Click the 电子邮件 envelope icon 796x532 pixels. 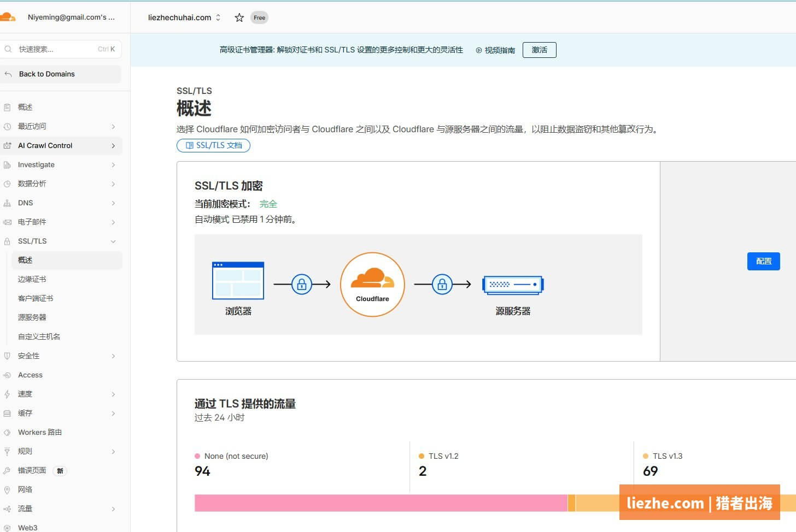tap(7, 222)
